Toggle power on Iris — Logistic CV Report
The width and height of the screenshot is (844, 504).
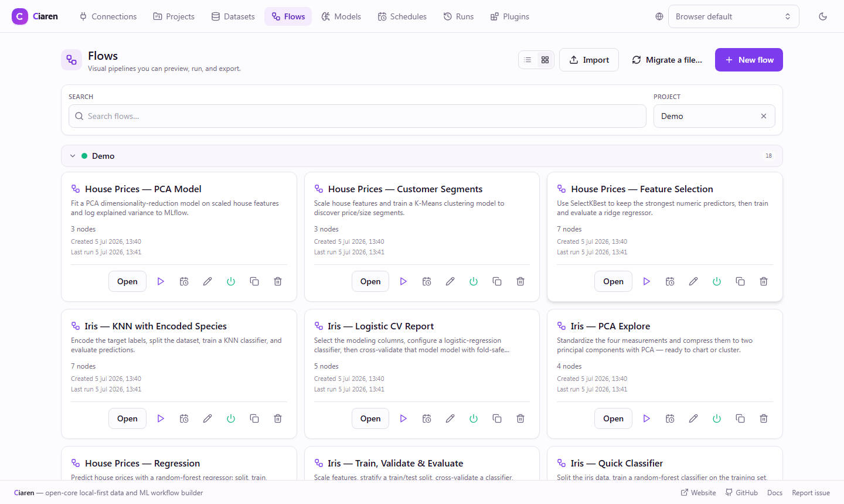click(x=474, y=418)
